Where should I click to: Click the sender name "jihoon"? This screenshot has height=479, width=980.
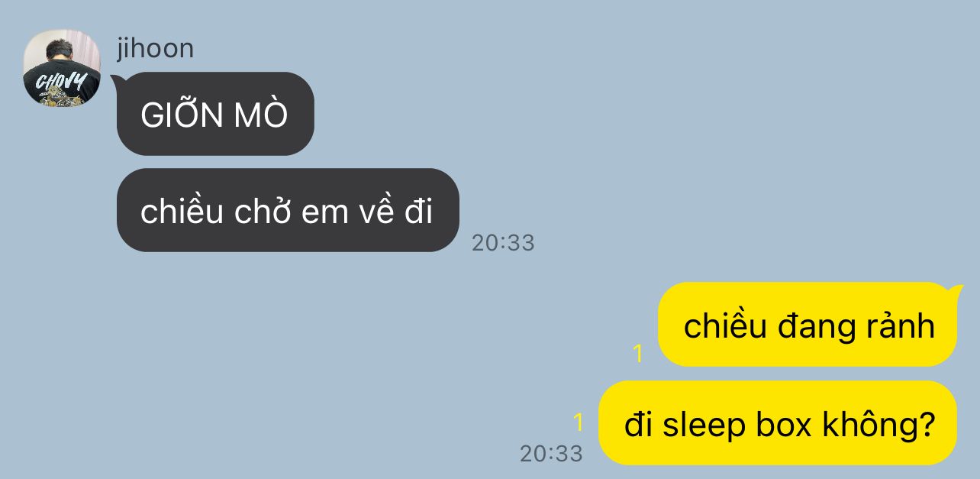click(155, 48)
